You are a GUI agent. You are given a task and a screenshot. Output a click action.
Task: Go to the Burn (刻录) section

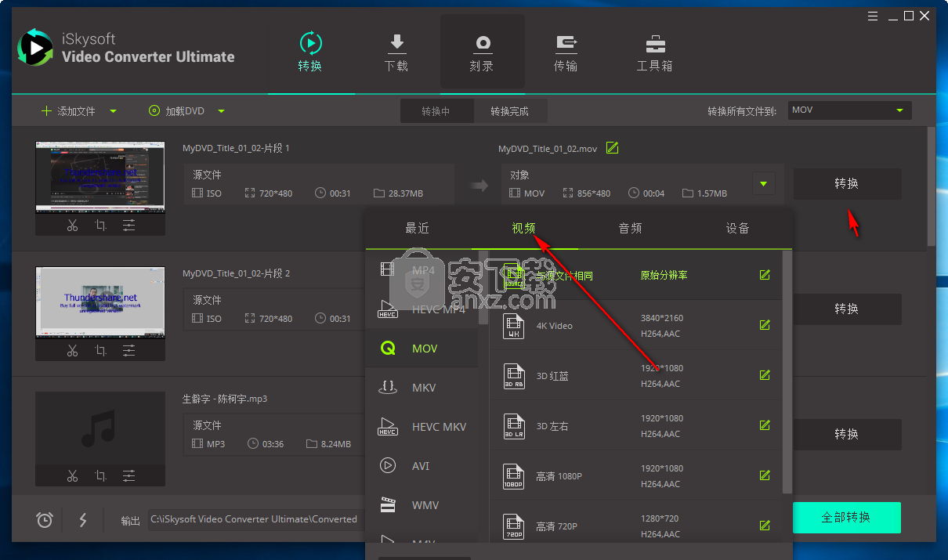[482, 52]
